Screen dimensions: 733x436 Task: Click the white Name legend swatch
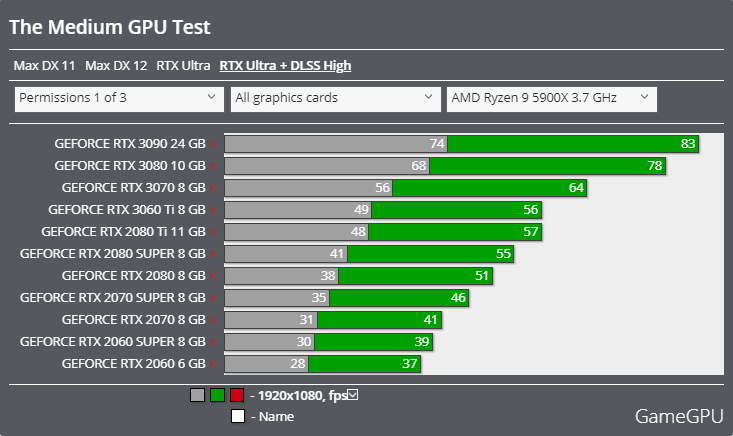[238, 416]
